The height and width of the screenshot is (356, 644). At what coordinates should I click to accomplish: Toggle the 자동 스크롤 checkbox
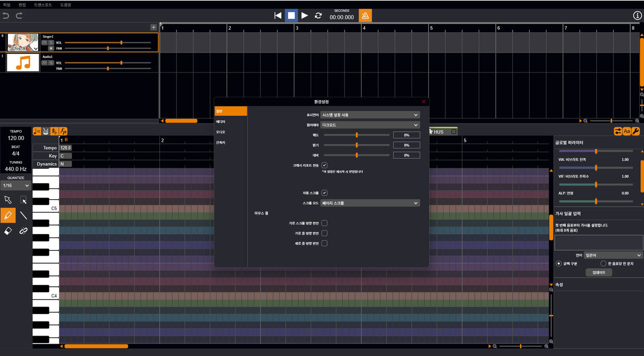(x=324, y=192)
